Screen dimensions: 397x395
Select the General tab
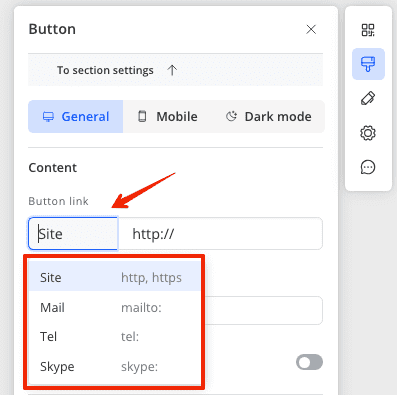(x=76, y=117)
